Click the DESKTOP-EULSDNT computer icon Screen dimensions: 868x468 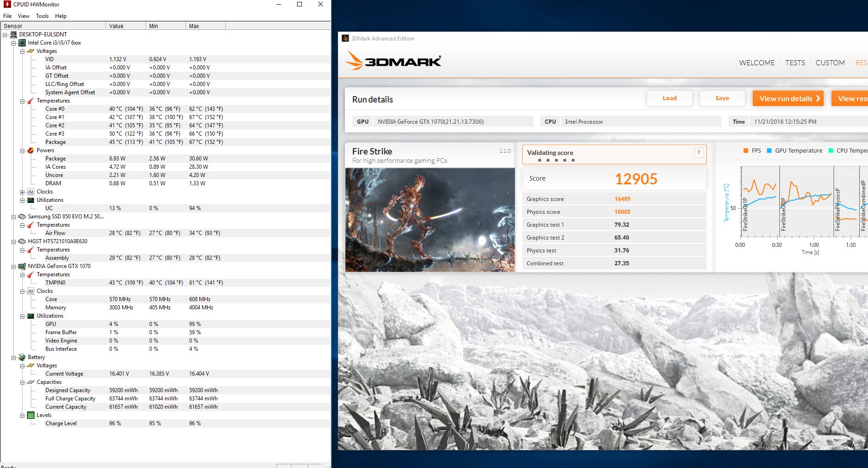pos(13,34)
